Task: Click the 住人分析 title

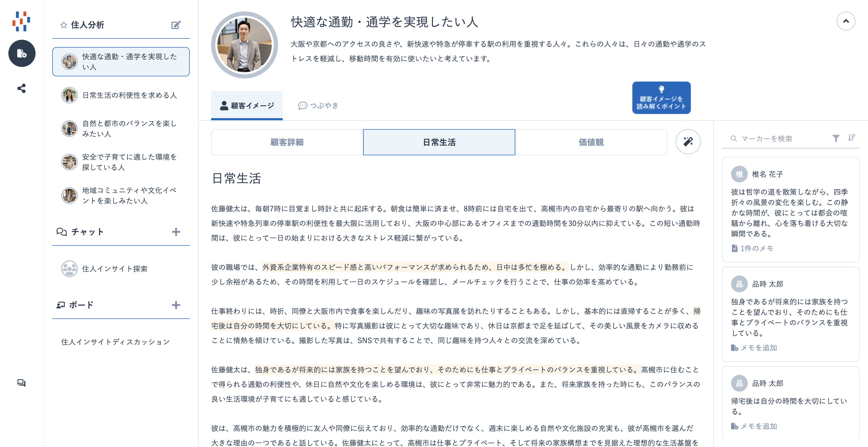Action: pyautogui.click(x=88, y=25)
